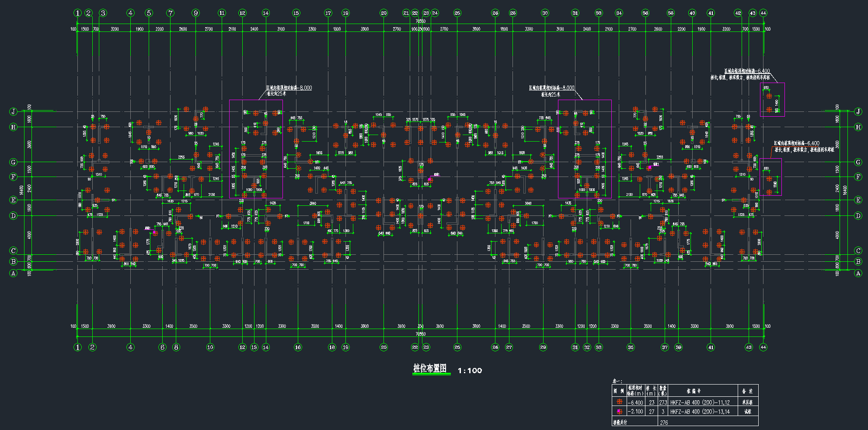Click quantity 273 in the legend table
Viewport: 868px width, 430px height.
[663, 402]
